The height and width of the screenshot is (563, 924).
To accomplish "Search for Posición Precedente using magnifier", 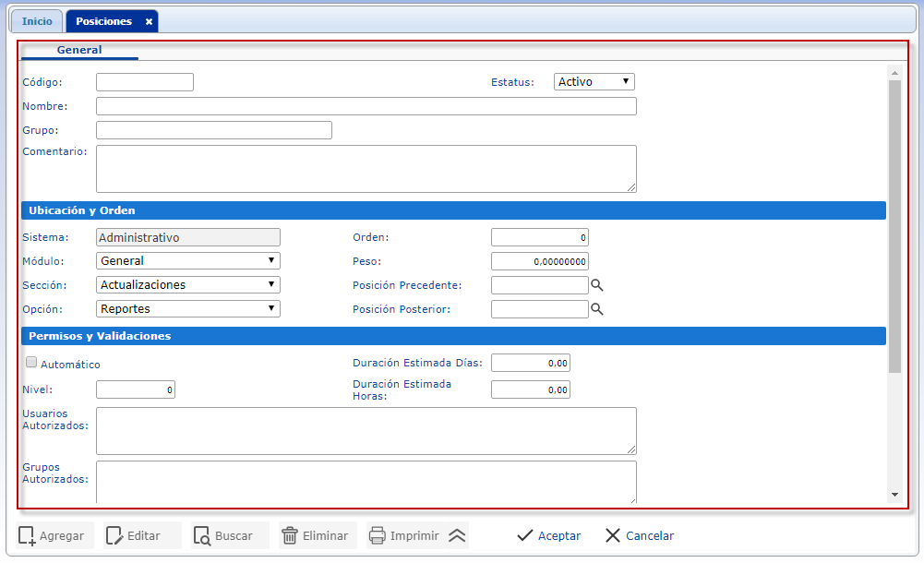I will tap(597, 285).
